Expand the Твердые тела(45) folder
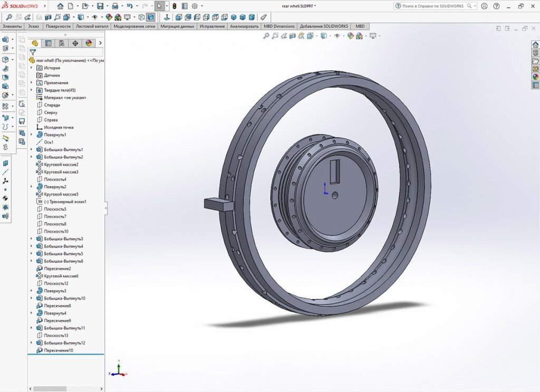This screenshot has height=392, width=540. pyautogui.click(x=32, y=90)
